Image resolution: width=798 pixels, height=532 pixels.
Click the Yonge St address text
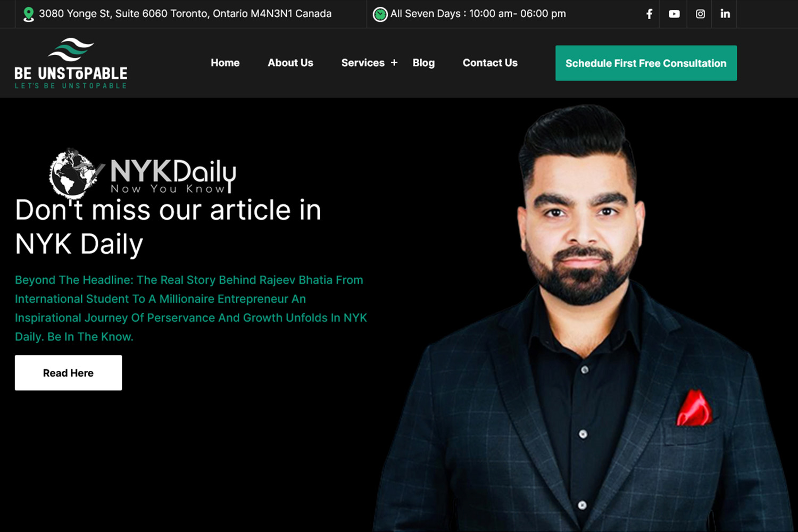point(185,14)
